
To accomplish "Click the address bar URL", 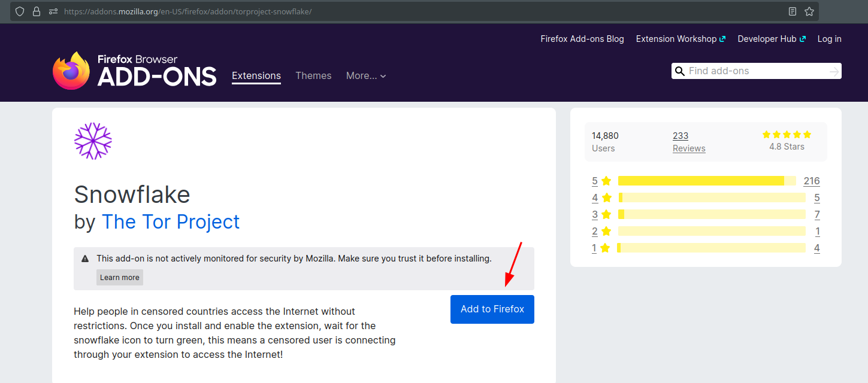I will click(187, 11).
